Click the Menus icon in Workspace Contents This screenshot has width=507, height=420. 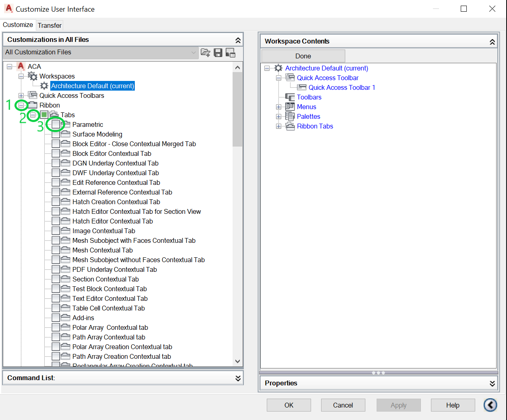click(290, 107)
